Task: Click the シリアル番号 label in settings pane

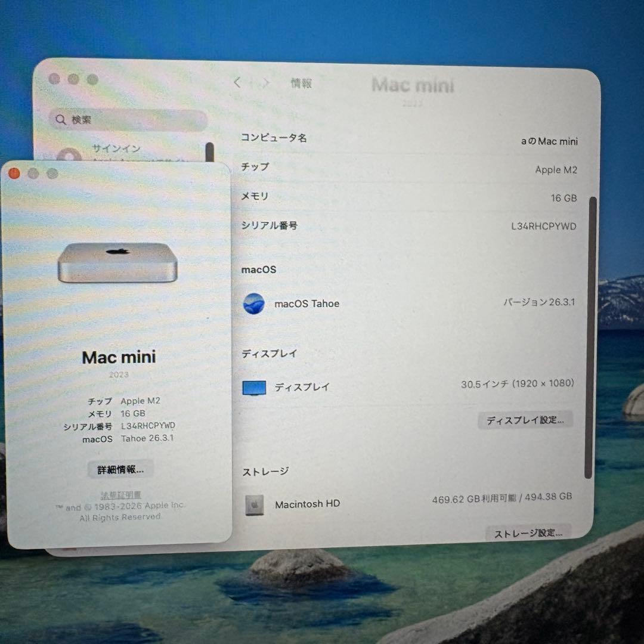Action: click(270, 225)
